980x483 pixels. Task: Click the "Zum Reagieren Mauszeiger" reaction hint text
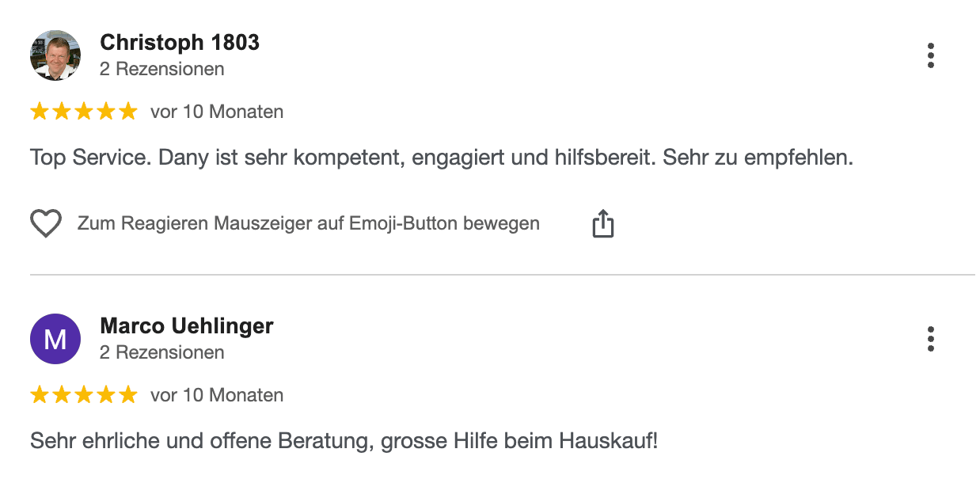[x=309, y=224]
